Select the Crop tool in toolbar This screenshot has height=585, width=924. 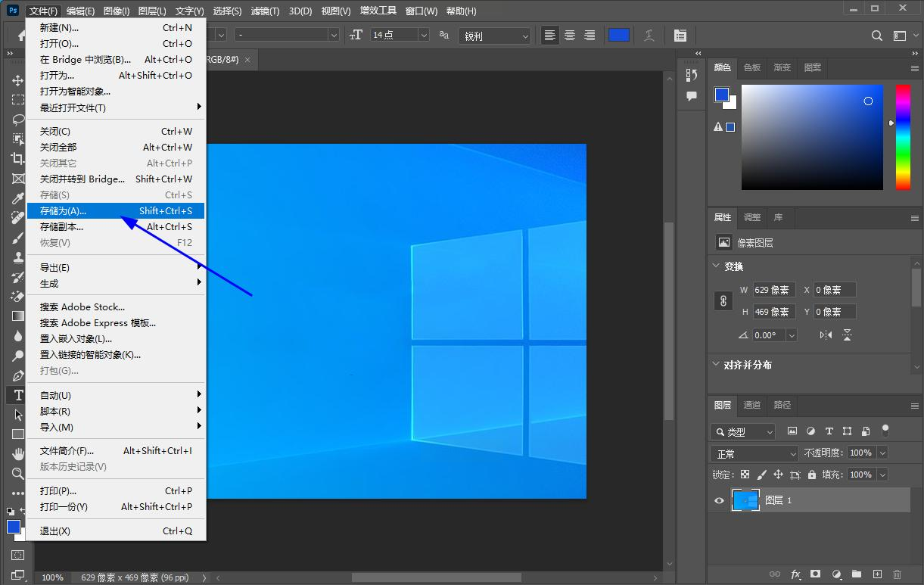tap(17, 159)
